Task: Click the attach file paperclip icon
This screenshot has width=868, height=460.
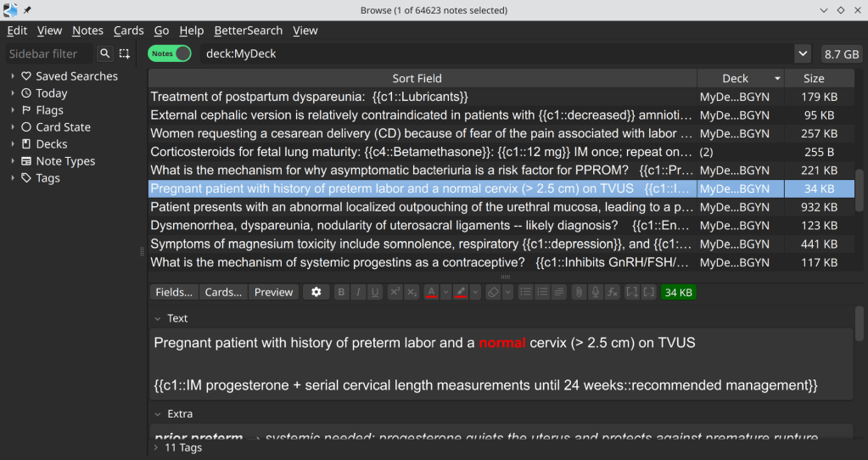Action: coord(579,292)
